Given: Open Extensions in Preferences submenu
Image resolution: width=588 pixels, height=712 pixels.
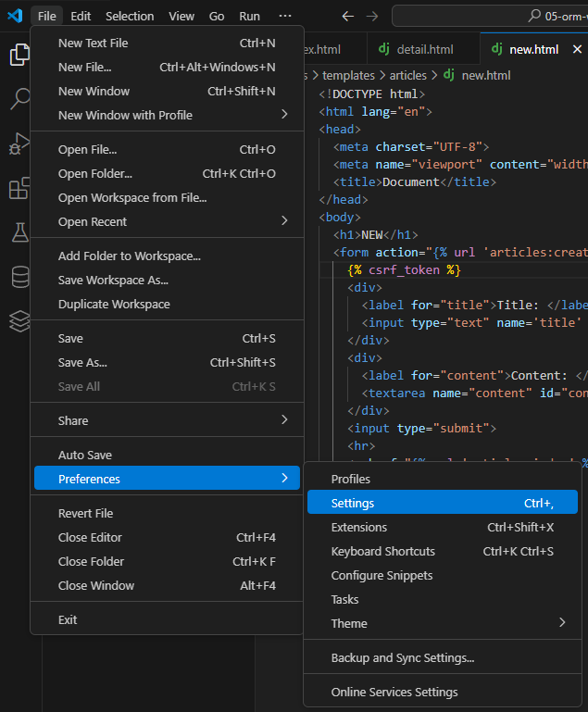Looking at the screenshot, I should tap(443, 527).
